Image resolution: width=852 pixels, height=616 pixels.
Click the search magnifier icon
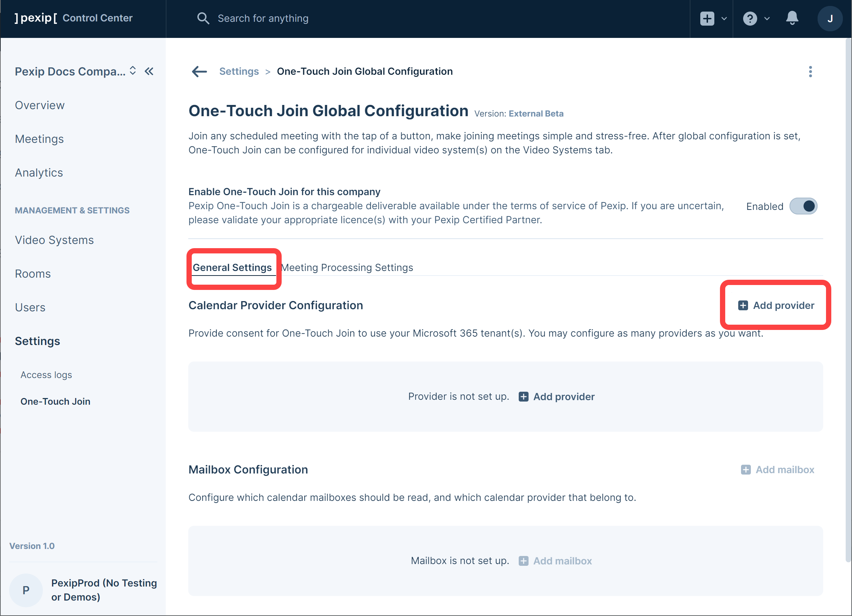(203, 18)
